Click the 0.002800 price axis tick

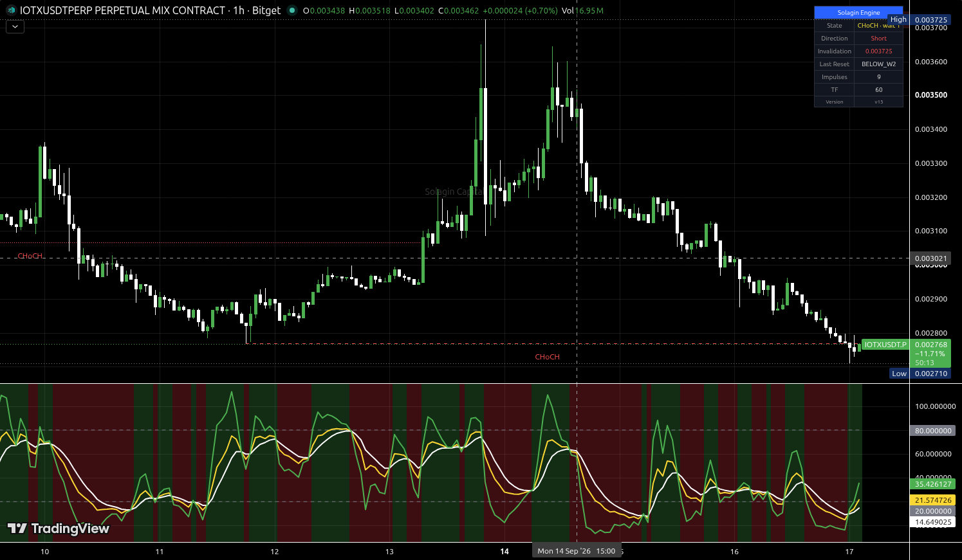pyautogui.click(x=930, y=333)
